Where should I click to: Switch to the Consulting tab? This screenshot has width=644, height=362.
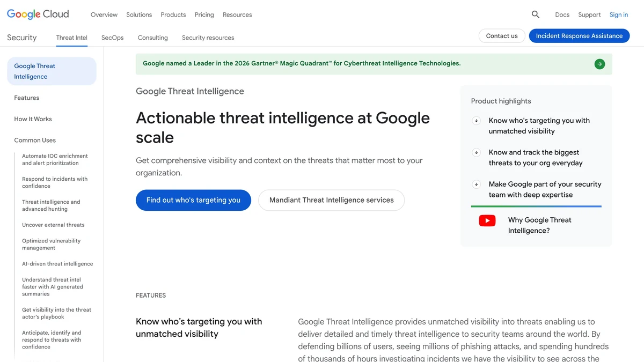153,38
